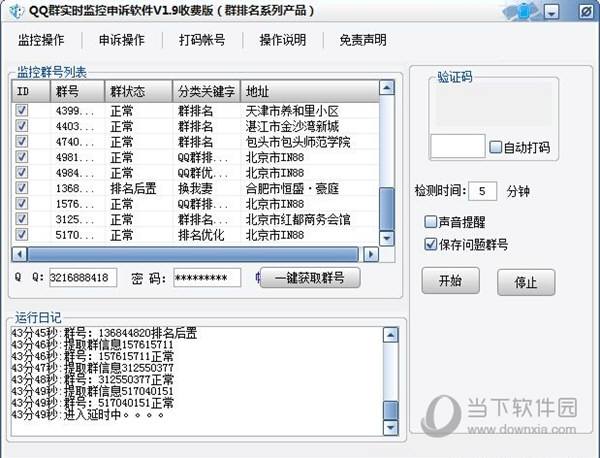The image size is (600, 458).
Task: Select address 包头市包头师范学院
Action: (x=298, y=142)
